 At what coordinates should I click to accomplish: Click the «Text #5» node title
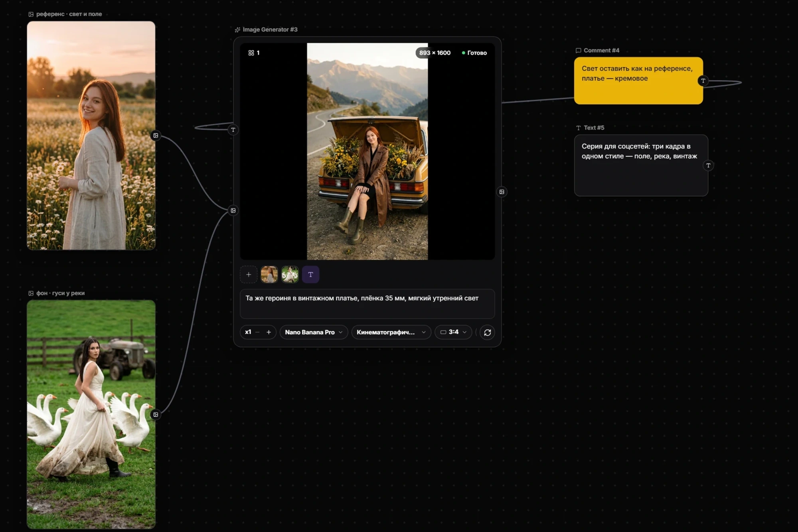594,128
